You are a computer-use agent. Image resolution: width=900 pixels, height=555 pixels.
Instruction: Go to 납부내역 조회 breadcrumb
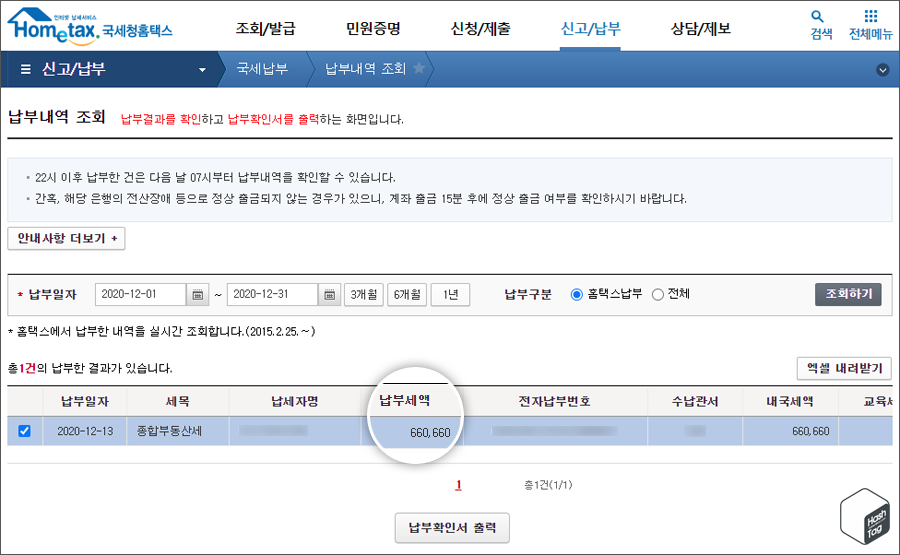(365, 69)
